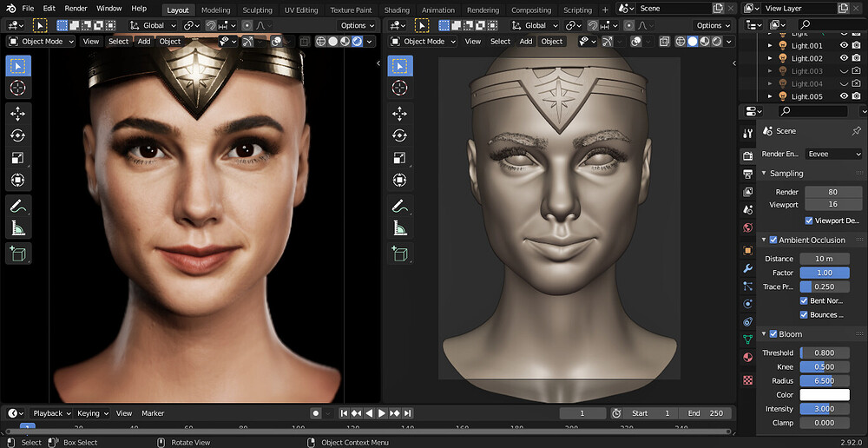Enable Light.004 in renders

pos(857,83)
